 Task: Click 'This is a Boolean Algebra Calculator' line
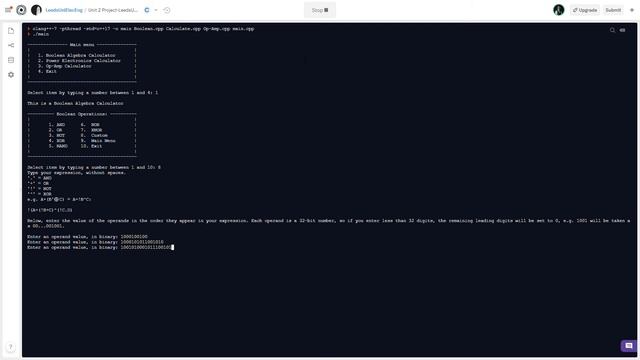76,103
